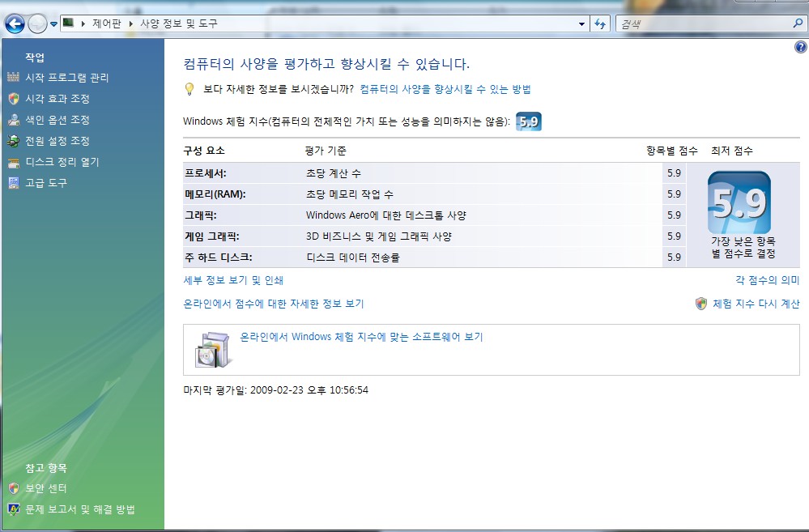Click the 디스크 정리 열기 icon
Viewport: 809px width, 532px height.
[14, 163]
